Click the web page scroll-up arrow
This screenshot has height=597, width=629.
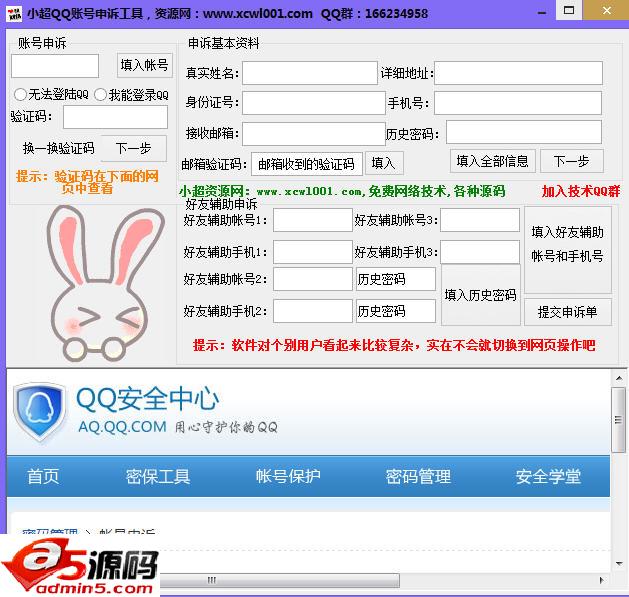pos(619,378)
